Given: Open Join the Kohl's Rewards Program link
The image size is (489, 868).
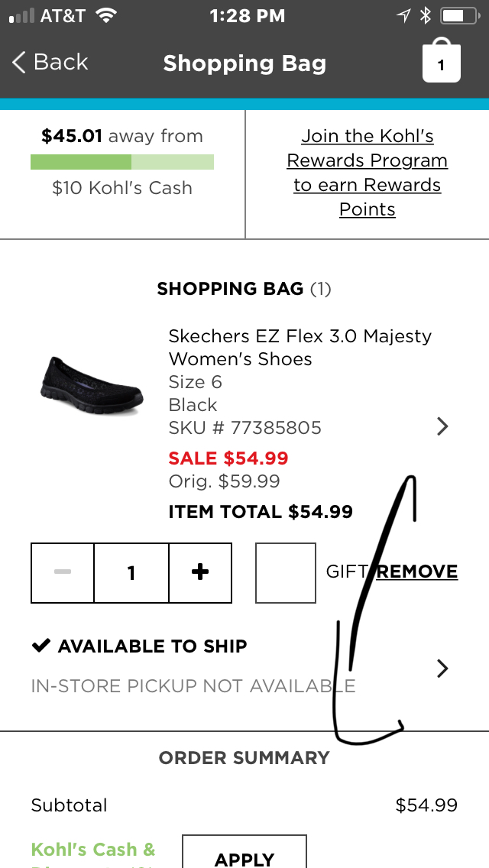Looking at the screenshot, I should point(368,173).
